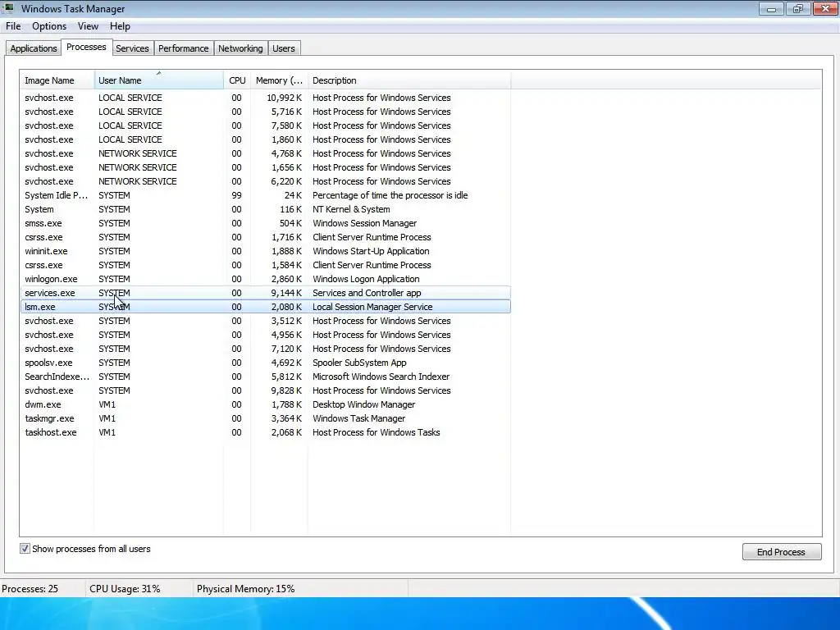
Task: Open the View menu
Action: pos(88,26)
